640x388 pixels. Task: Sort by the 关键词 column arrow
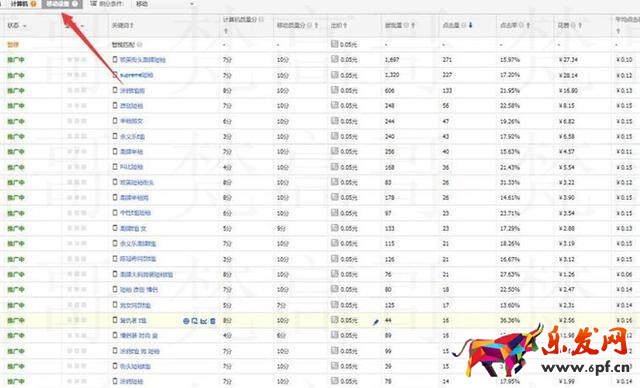point(132,26)
